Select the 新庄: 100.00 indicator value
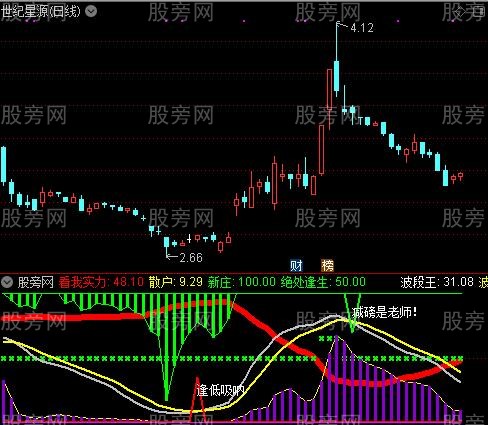 click(x=242, y=282)
